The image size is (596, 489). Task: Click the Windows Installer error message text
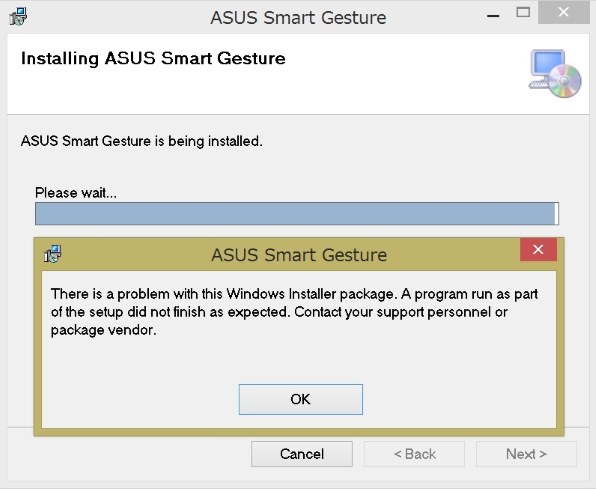(295, 312)
